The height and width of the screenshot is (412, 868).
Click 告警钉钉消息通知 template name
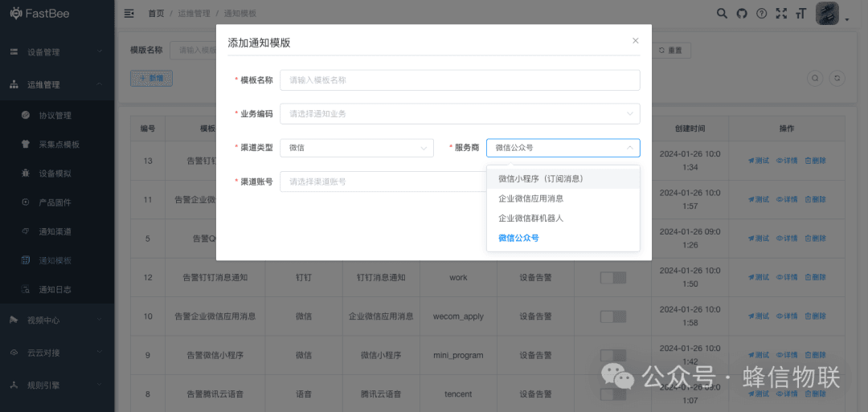pos(215,278)
